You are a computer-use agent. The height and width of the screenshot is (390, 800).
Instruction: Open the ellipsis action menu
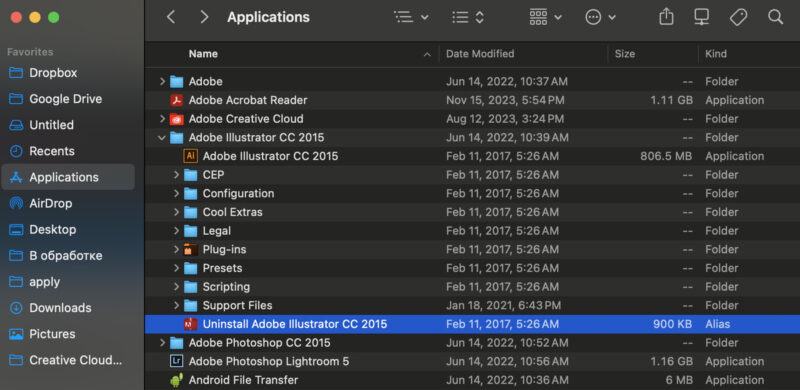(601, 17)
